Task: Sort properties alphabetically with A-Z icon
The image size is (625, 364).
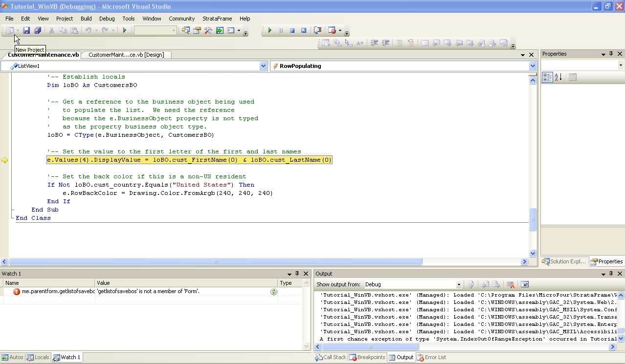Action: (558, 77)
